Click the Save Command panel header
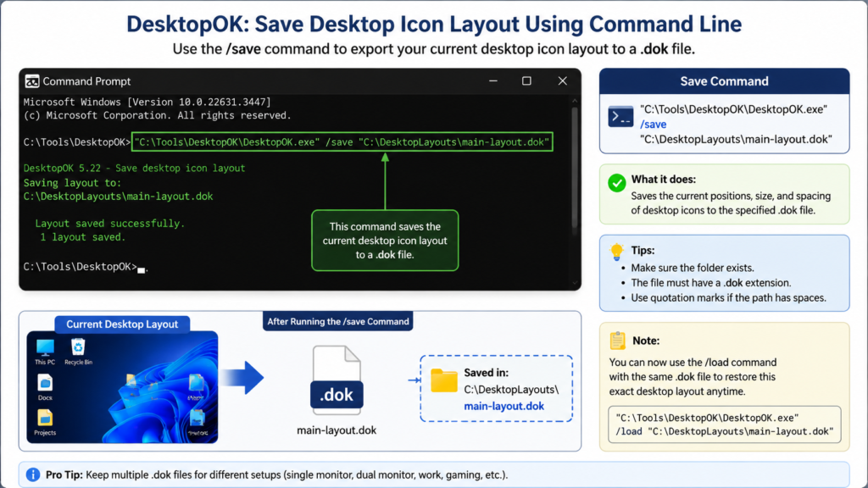Viewport: 868px width, 488px height. [x=724, y=81]
